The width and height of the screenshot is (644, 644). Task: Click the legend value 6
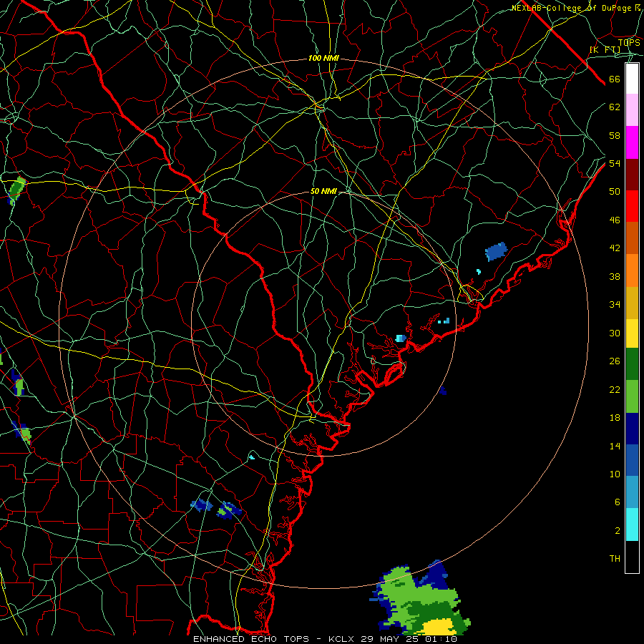point(617,502)
